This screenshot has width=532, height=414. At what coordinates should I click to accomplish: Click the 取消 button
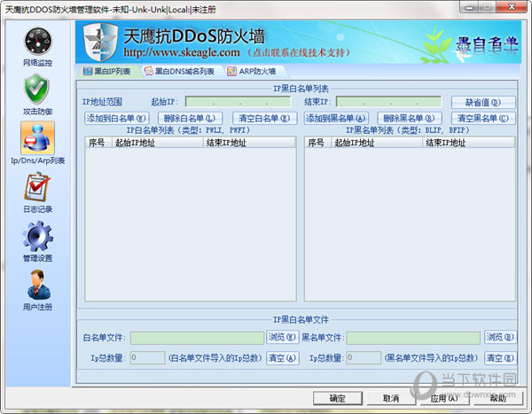391,398
